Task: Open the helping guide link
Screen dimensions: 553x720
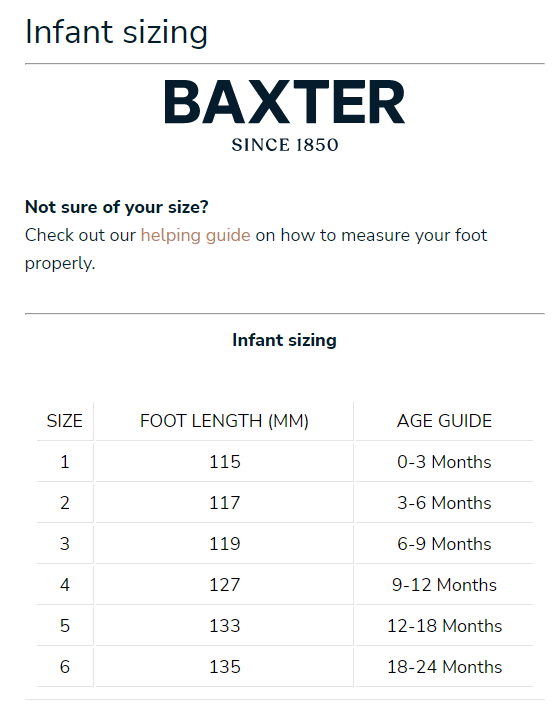Action: click(x=195, y=235)
